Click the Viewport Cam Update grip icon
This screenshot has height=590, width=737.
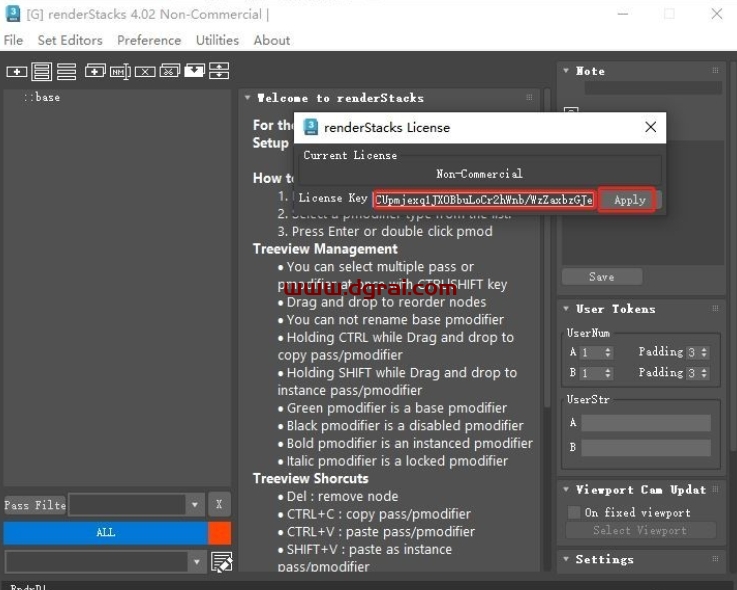pos(715,489)
